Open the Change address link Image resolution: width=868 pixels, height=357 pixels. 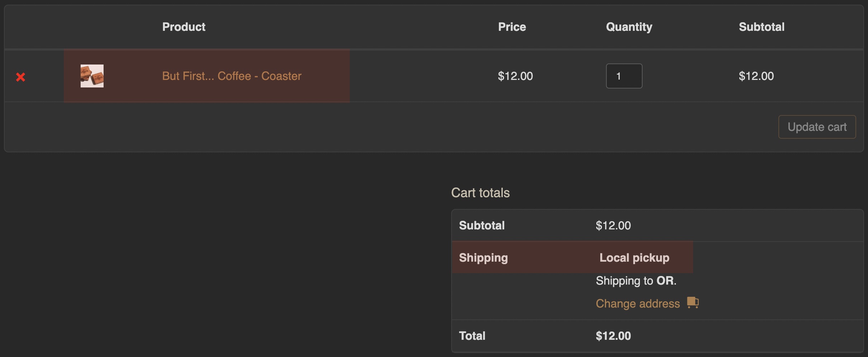(638, 304)
